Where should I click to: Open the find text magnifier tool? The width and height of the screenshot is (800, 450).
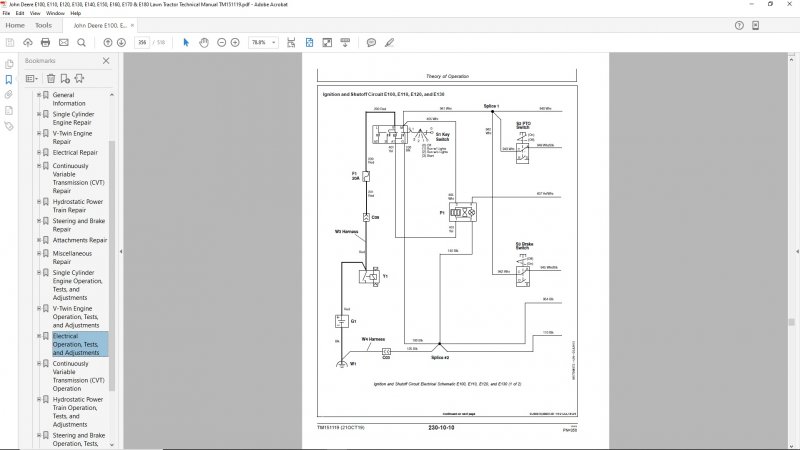coord(81,43)
